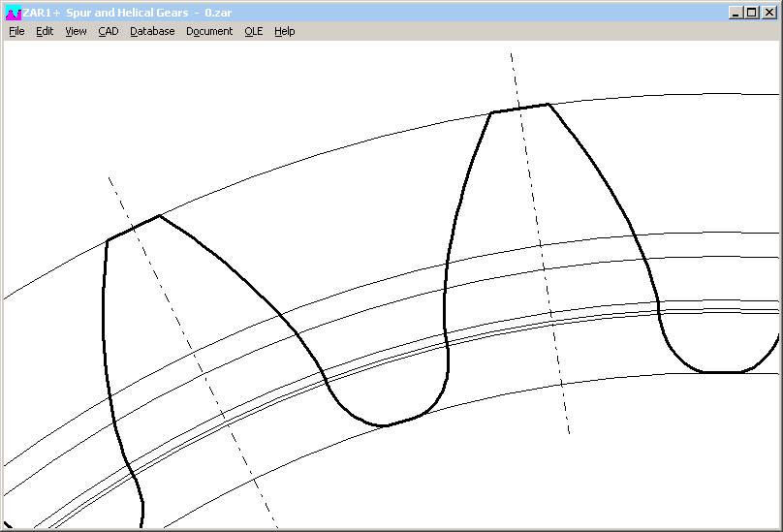Open the Help menu
The image size is (783, 532).
(284, 31)
